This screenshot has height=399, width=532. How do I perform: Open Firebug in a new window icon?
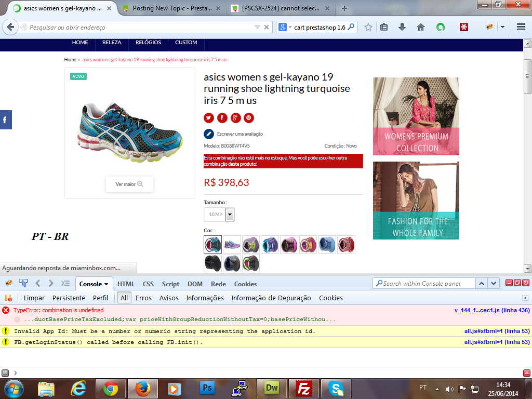click(517, 283)
